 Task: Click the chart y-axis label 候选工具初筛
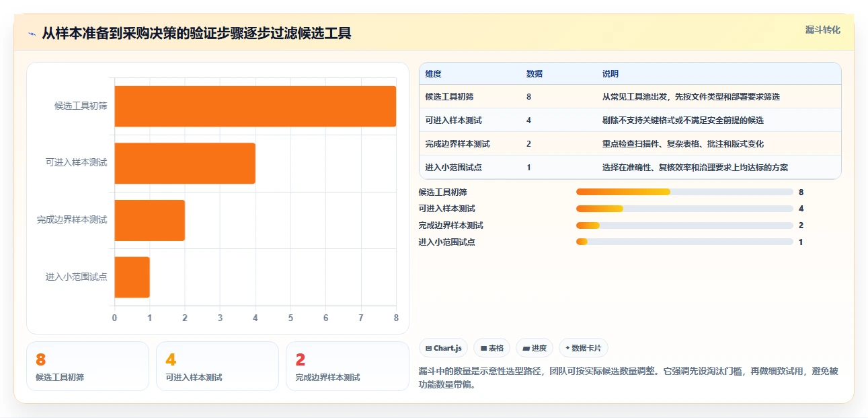click(x=81, y=106)
